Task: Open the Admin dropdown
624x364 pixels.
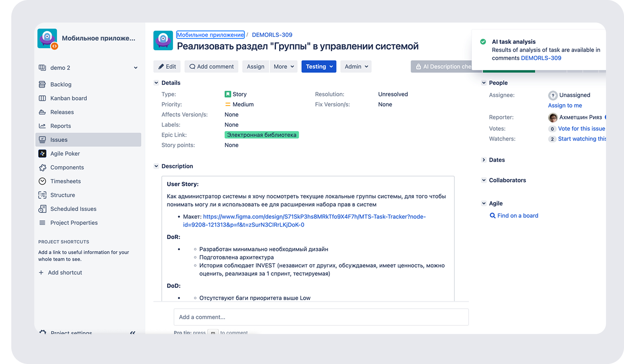Action: (356, 66)
